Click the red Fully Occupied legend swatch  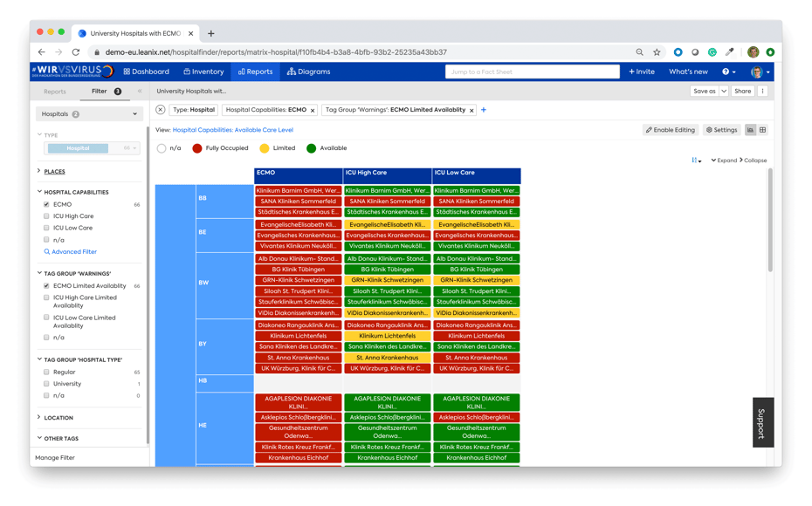[x=197, y=148]
